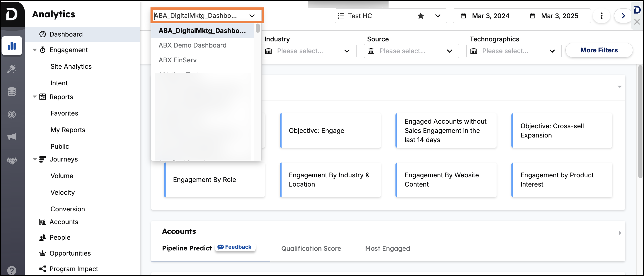Expand the Test HC account list dropdown chevron
Screen dimensions: 644x276
click(438, 16)
